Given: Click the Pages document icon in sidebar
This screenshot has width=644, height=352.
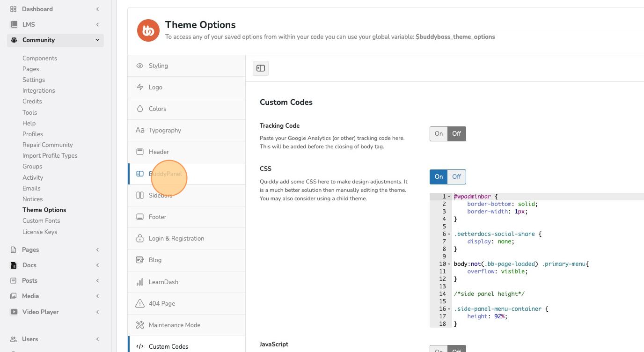Looking at the screenshot, I should point(13,249).
